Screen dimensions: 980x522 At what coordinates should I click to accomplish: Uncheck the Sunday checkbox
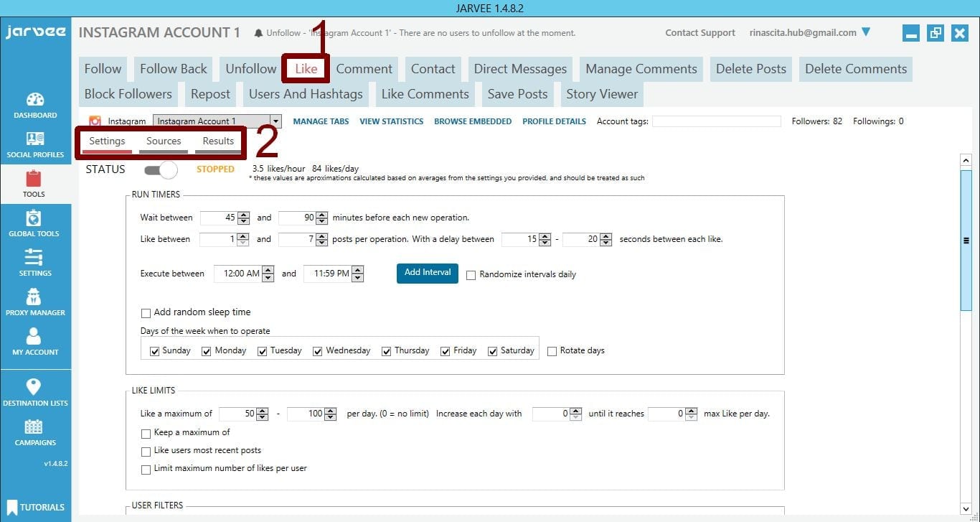click(x=154, y=351)
